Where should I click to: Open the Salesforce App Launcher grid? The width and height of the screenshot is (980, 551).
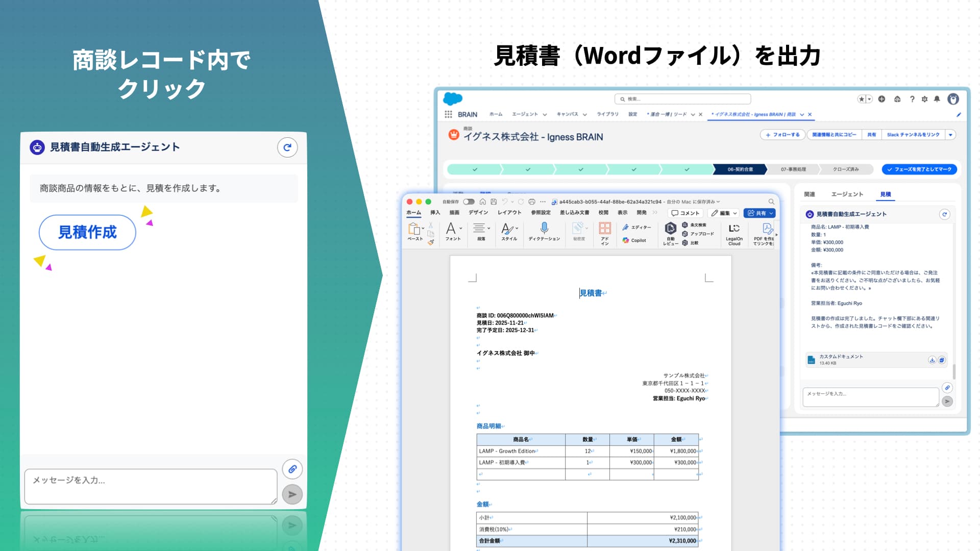click(449, 114)
